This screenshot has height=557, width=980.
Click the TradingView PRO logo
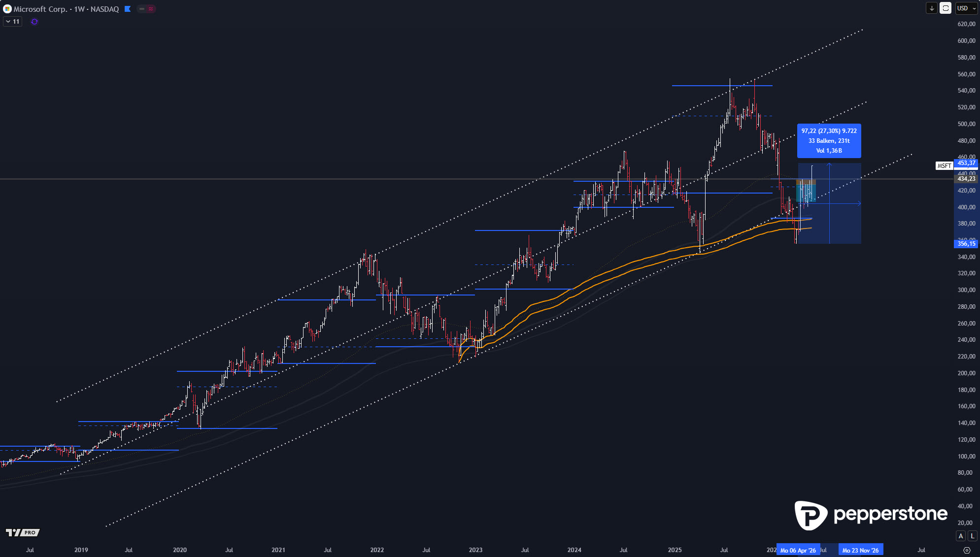pos(23,532)
